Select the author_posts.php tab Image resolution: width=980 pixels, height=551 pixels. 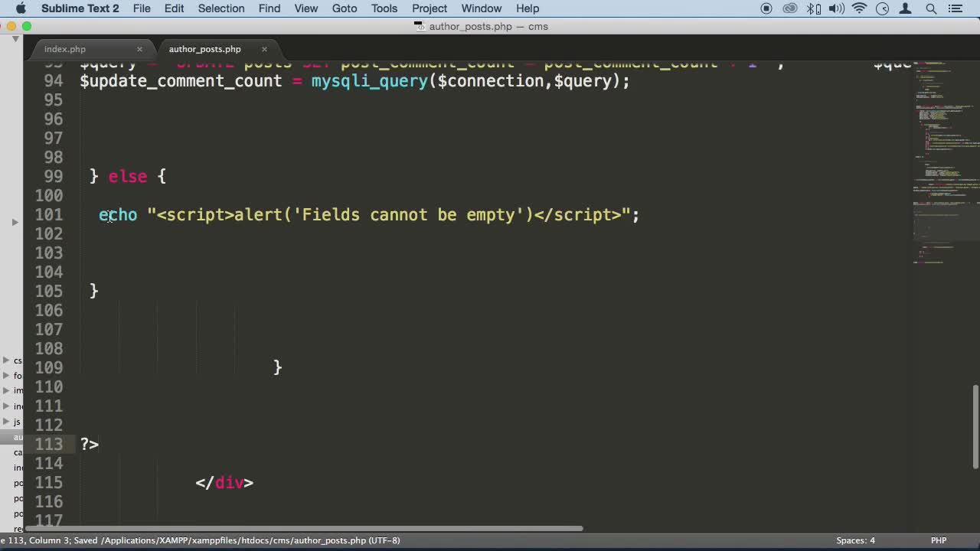click(204, 49)
